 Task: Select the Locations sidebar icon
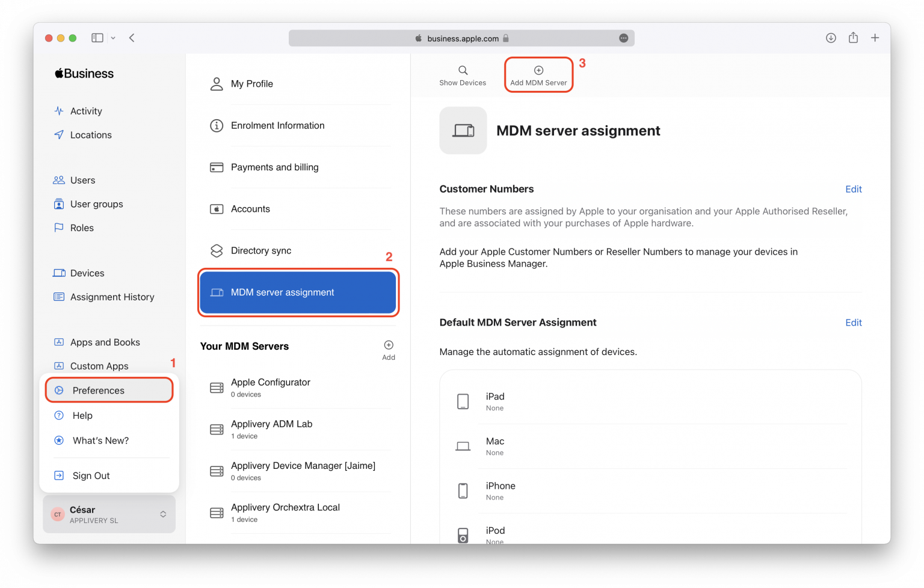point(59,135)
